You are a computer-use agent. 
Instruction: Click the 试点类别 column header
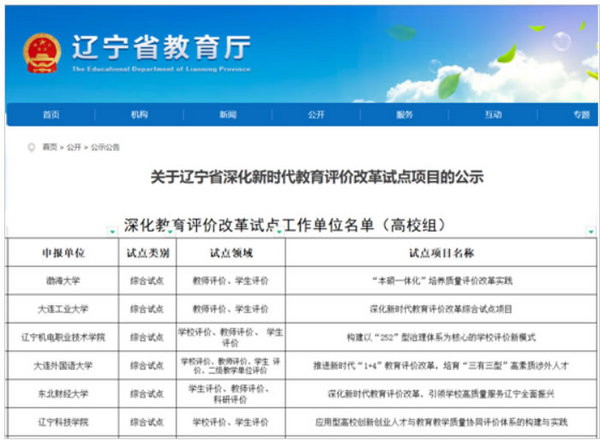pyautogui.click(x=148, y=253)
